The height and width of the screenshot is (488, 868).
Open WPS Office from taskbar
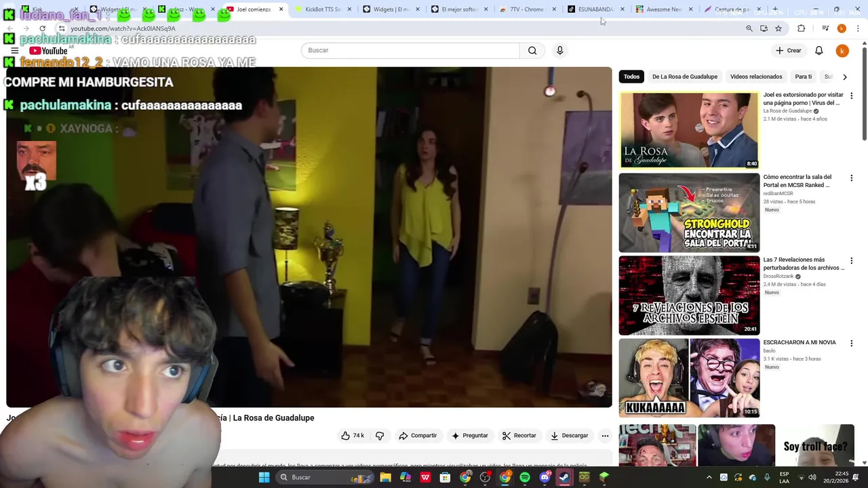[x=425, y=477]
